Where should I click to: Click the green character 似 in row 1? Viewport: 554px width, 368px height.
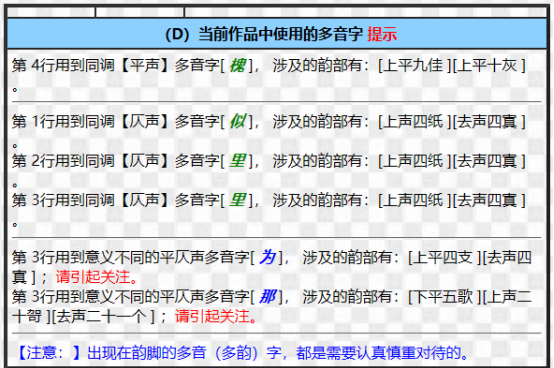[237, 121]
